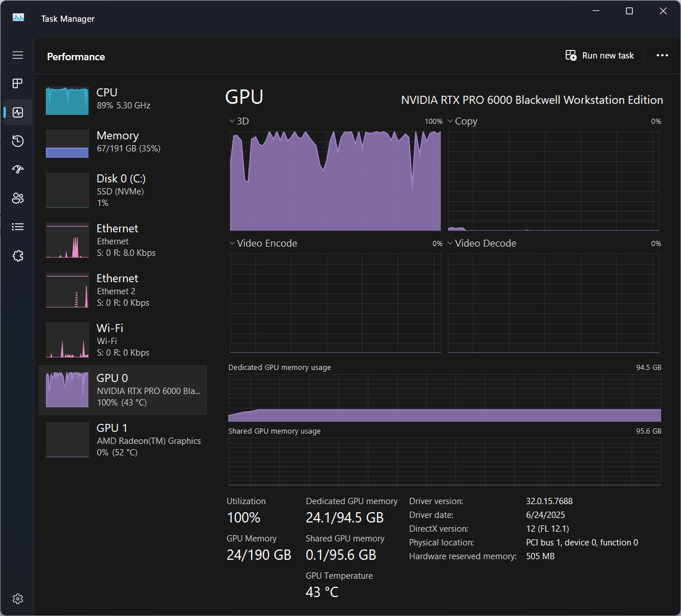
Task: Open the navigation hamburger menu
Action: [x=18, y=55]
